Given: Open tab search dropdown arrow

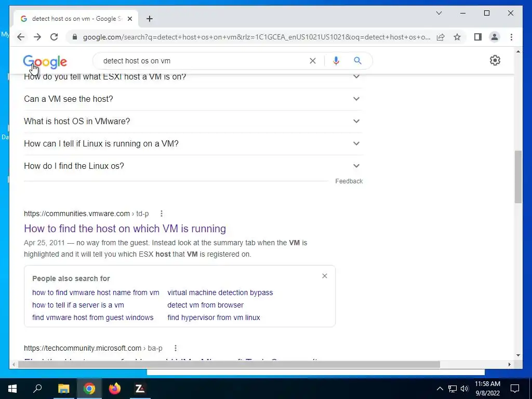Looking at the screenshot, I should (438, 13).
